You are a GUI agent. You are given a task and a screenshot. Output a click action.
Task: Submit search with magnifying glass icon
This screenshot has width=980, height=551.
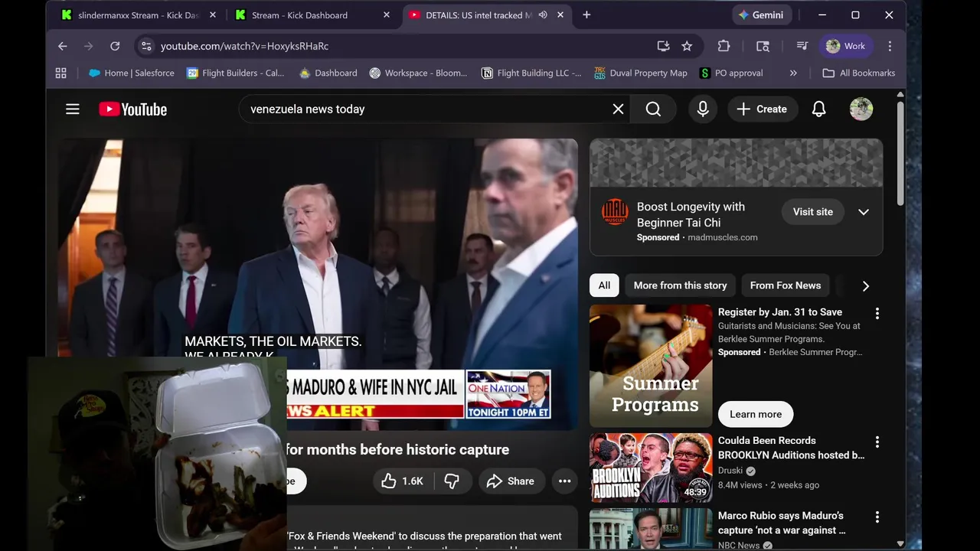(x=653, y=109)
